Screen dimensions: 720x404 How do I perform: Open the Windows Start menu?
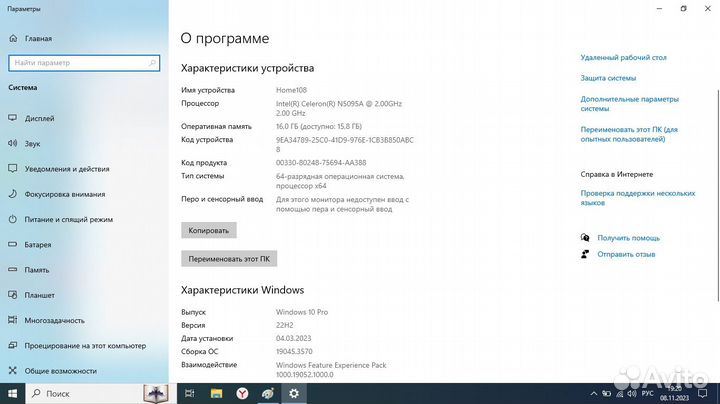[12, 393]
